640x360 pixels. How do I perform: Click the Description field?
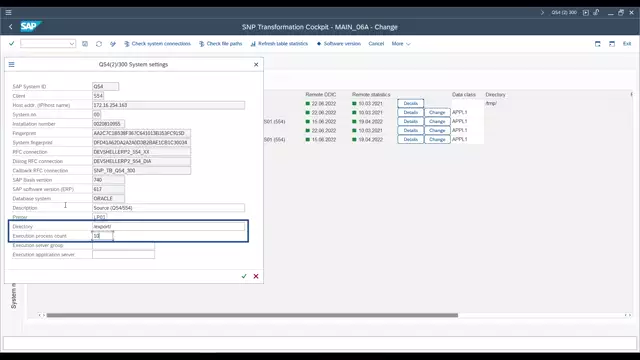click(x=169, y=208)
